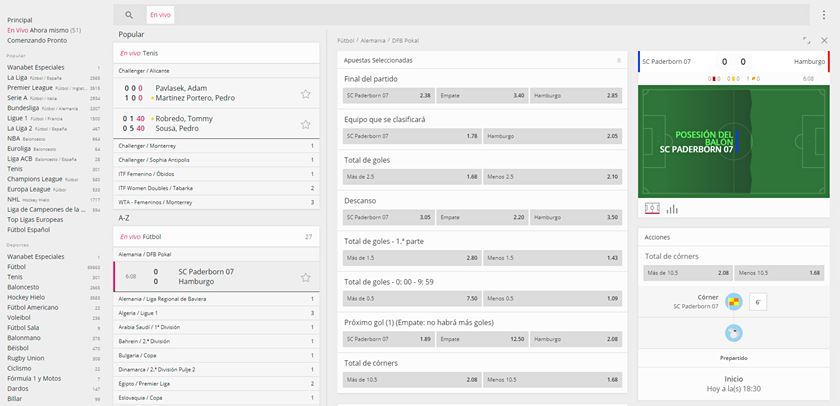
Task: Bet Empate at 3.40 in Final del partido
Action: point(482,95)
